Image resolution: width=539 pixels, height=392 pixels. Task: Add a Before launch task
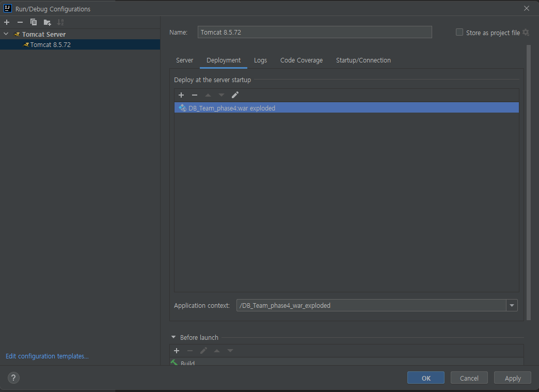coord(177,351)
